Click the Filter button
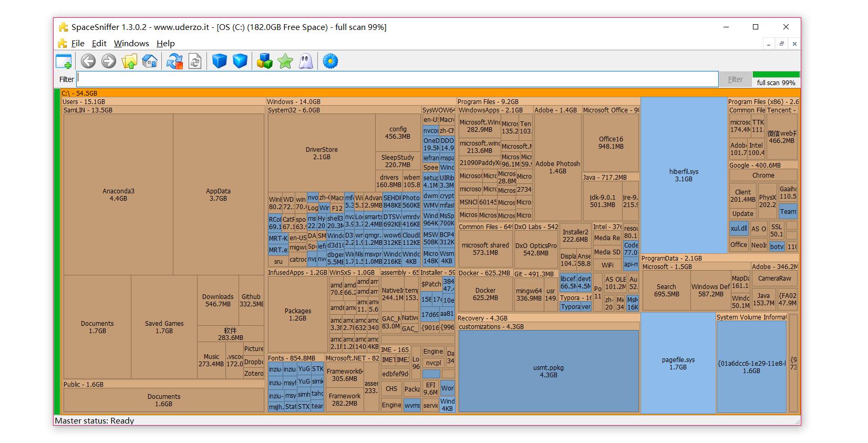This screenshot has height=443, width=868. [x=735, y=79]
